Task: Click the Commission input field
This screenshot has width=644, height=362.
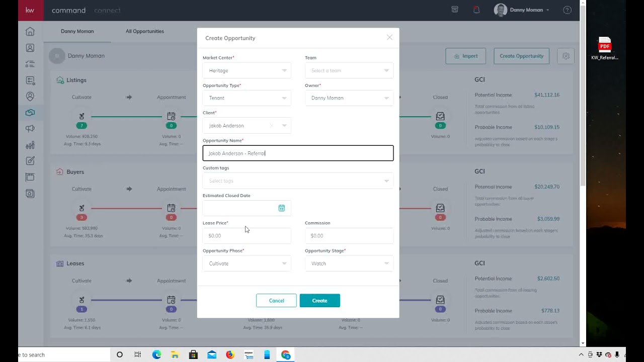Action: click(349, 236)
